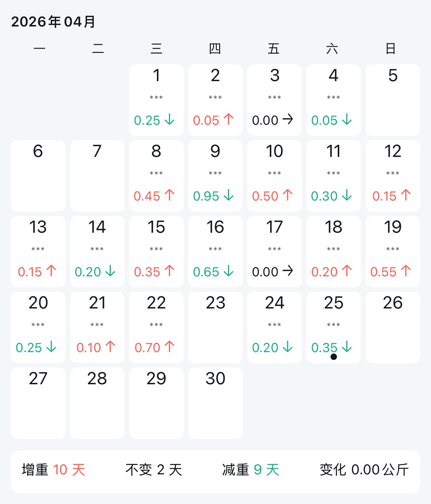Click the 不变 2 天 summary

click(x=154, y=470)
